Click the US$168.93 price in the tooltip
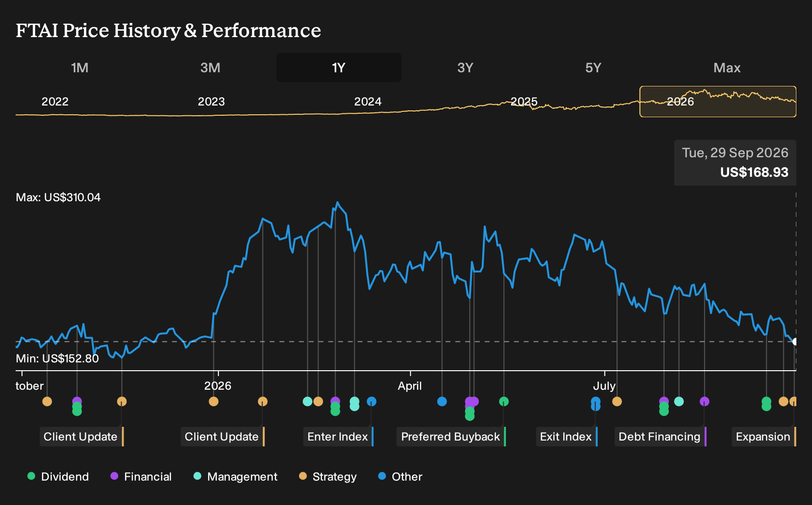This screenshot has height=505, width=812. pyautogui.click(x=754, y=172)
